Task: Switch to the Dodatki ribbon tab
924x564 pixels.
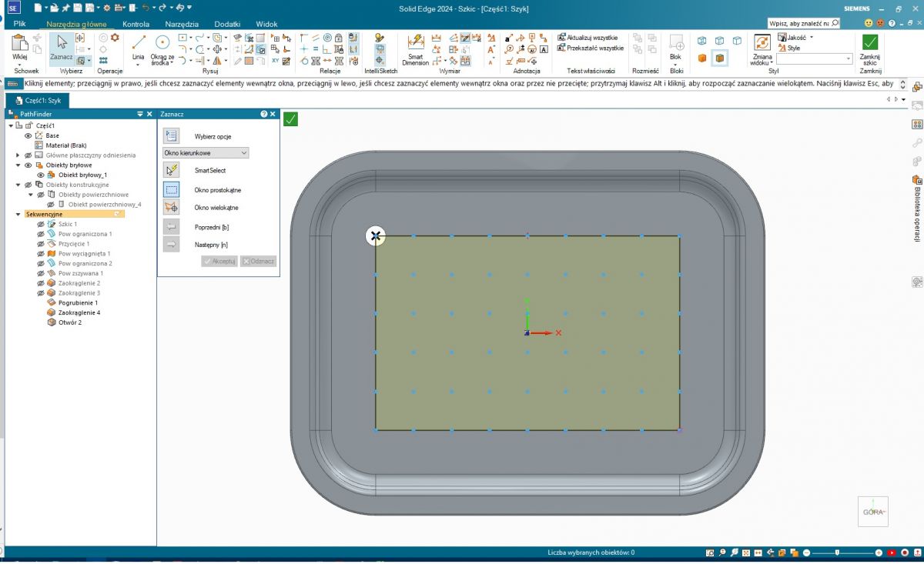Action: pyautogui.click(x=227, y=24)
